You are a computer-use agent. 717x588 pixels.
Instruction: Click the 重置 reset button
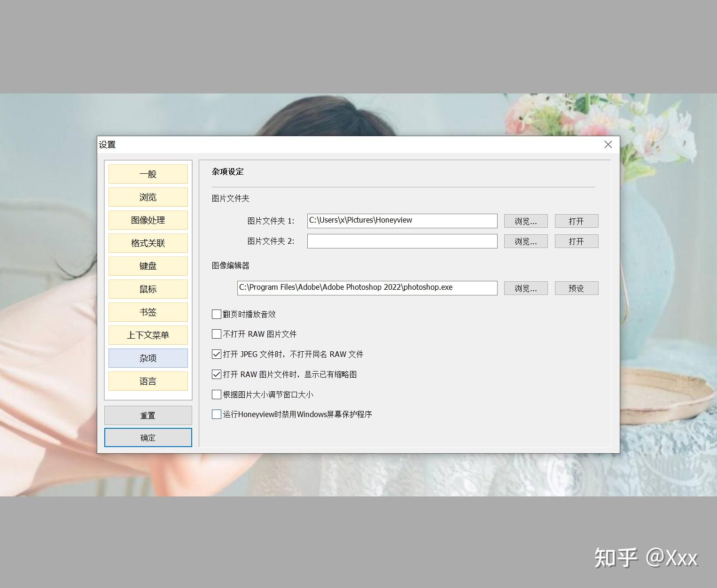point(148,415)
